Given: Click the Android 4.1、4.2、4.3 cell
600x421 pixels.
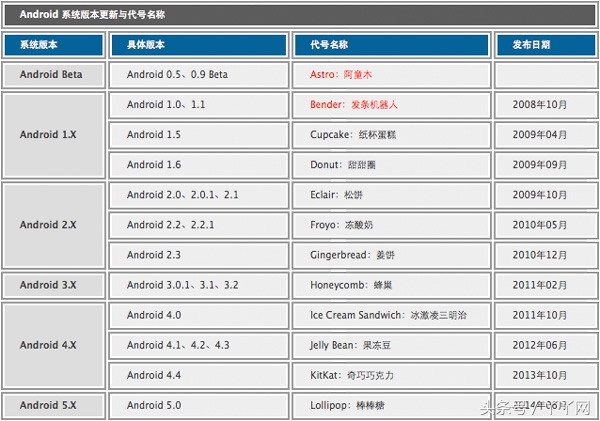Looking at the screenshot, I should 199,346.
